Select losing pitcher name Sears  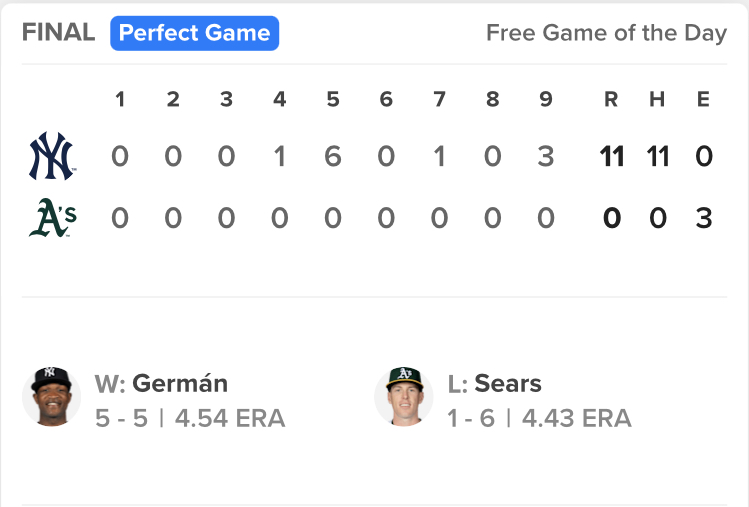tap(508, 383)
